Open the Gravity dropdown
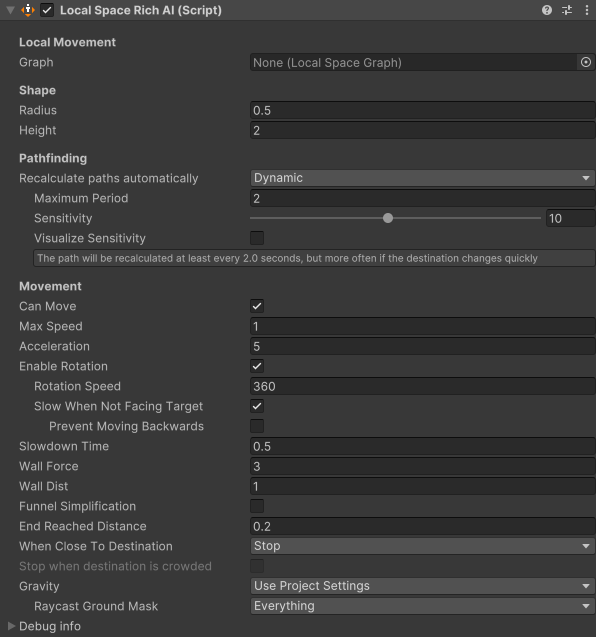The image size is (596, 637). (423, 586)
